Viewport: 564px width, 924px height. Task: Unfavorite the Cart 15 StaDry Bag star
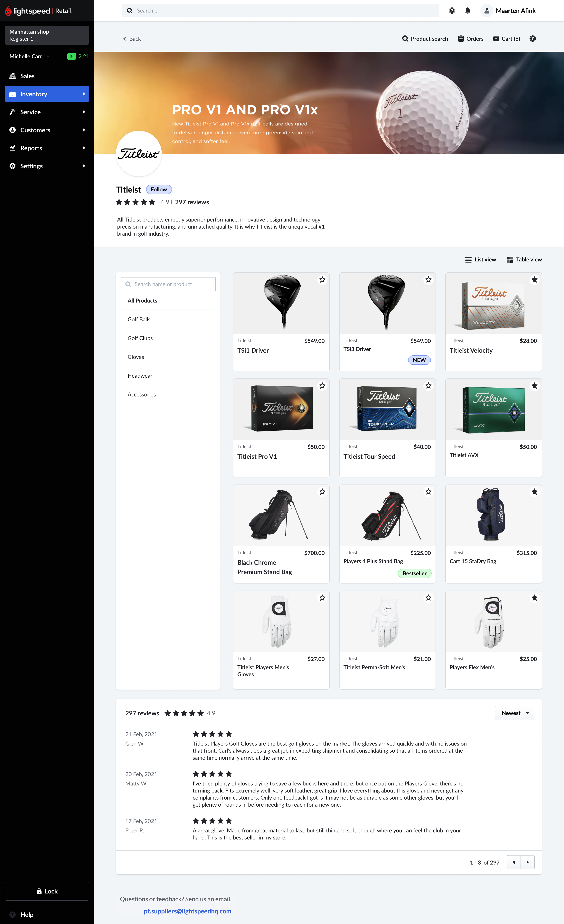(535, 492)
